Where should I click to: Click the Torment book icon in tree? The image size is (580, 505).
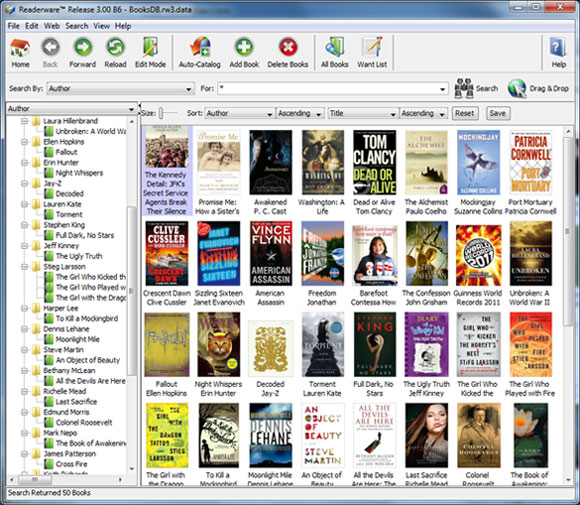[x=48, y=214]
